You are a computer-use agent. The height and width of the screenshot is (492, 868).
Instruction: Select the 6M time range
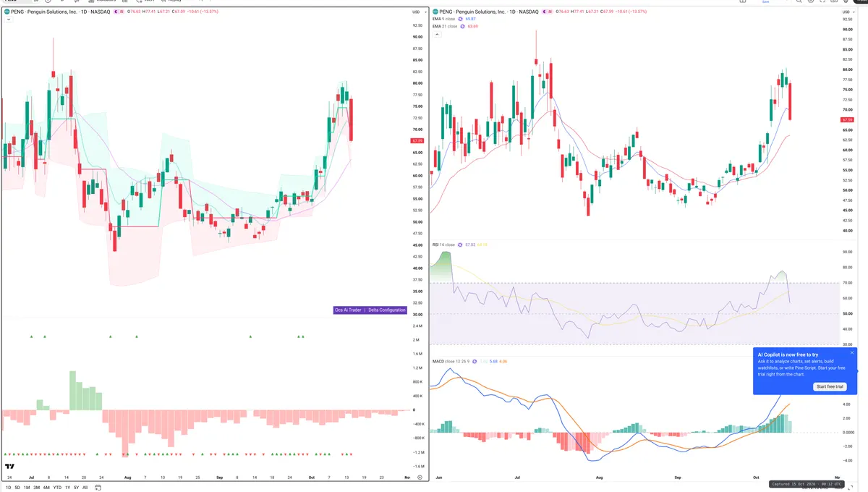46,488
